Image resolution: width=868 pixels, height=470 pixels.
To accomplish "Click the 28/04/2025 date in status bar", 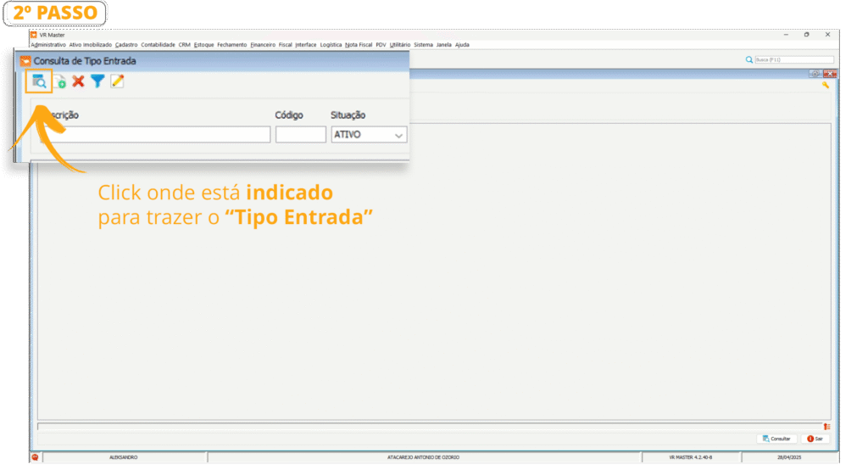I will [x=789, y=458].
